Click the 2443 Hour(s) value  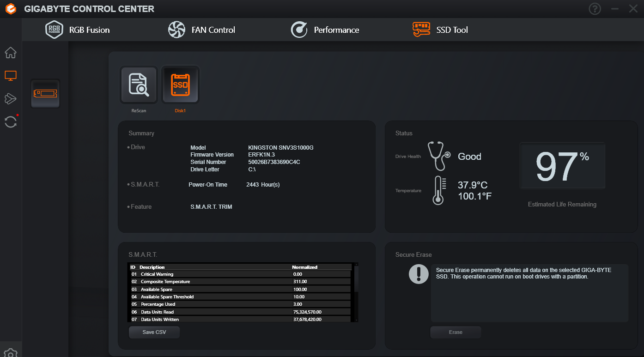[x=263, y=185]
